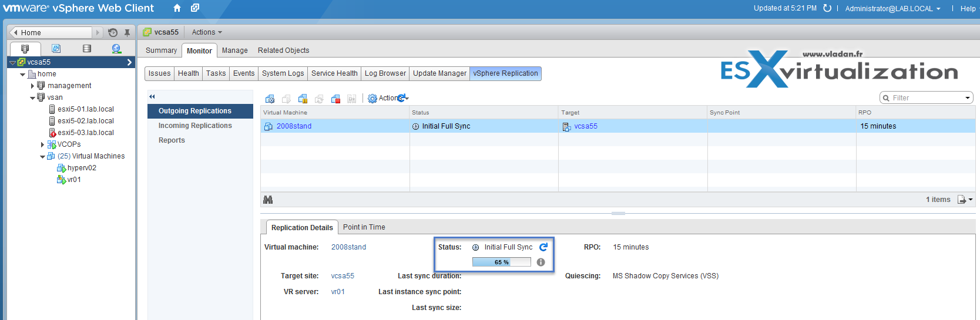Screen dimensions: 980x320
Task: Open new window icon next to home
Action: pyautogui.click(x=195, y=8)
